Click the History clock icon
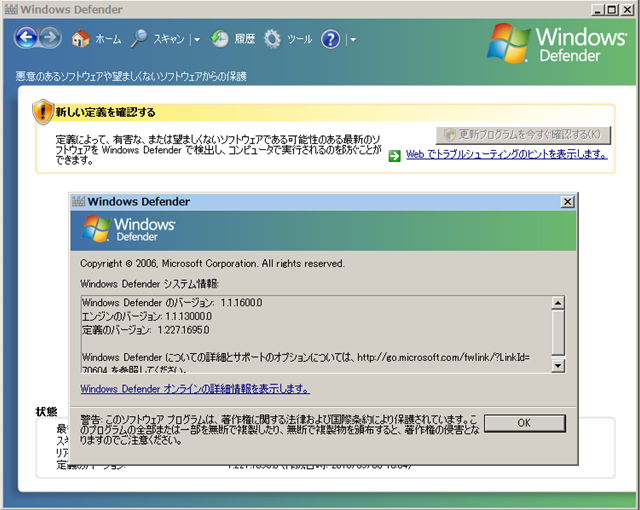 point(220,39)
